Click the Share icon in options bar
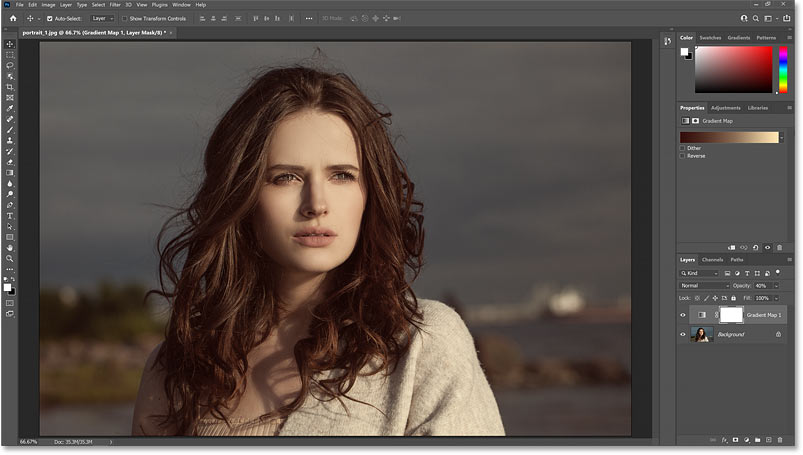803x455 pixels. 787,18
